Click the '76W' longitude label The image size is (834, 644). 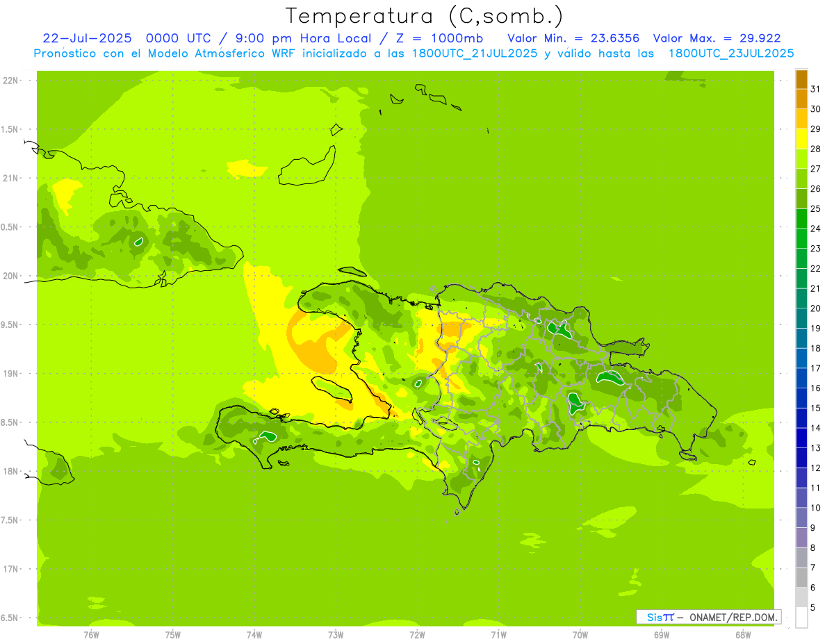pos(91,634)
